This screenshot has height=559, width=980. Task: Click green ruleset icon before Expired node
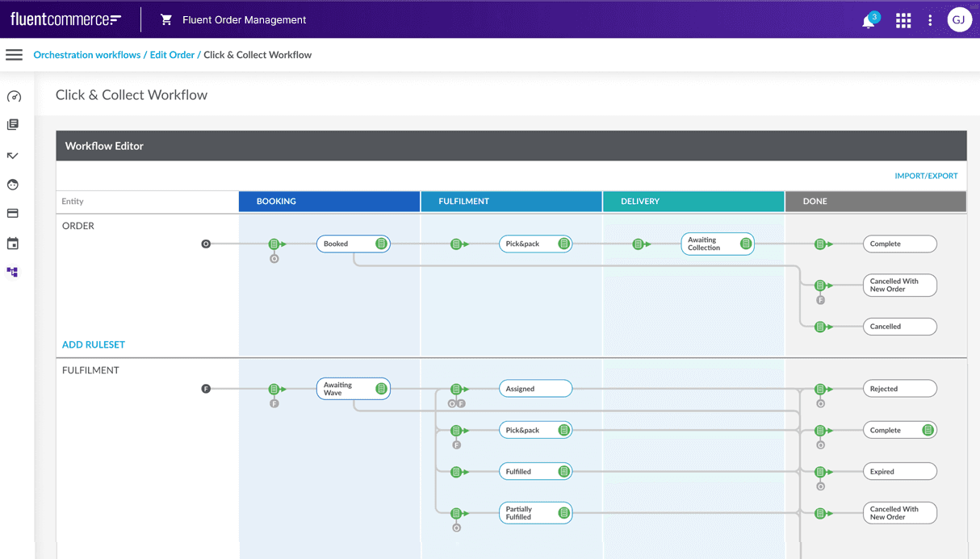point(820,472)
